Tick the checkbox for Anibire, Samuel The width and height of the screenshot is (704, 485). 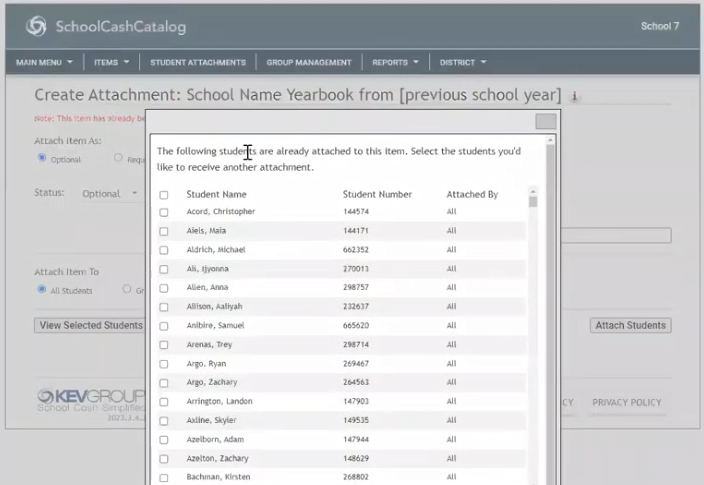point(164,326)
